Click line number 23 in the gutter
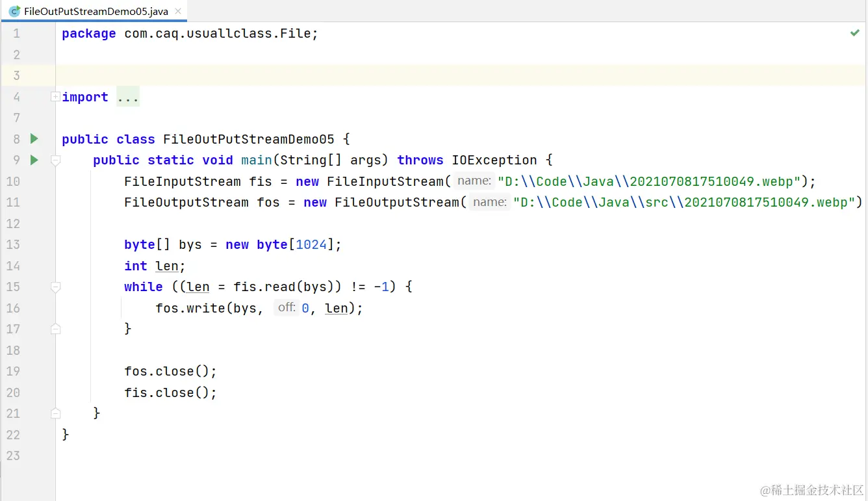The width and height of the screenshot is (868, 501). pos(14,456)
